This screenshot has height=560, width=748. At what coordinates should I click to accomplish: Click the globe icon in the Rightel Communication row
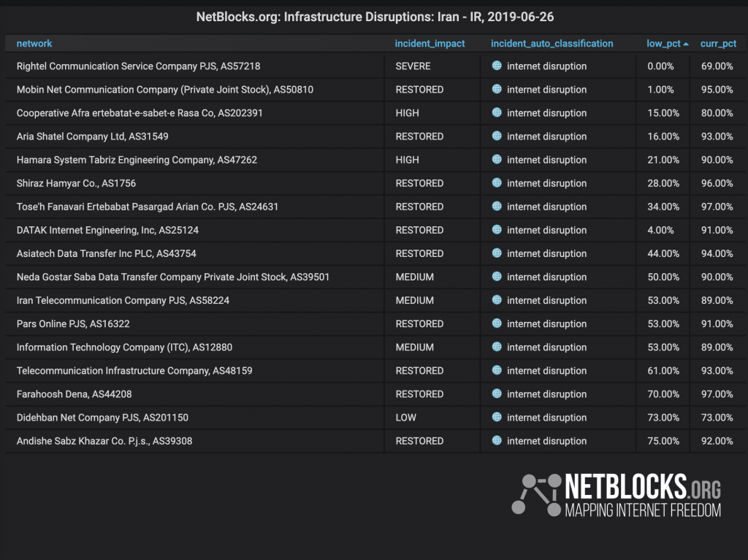pyautogui.click(x=497, y=66)
